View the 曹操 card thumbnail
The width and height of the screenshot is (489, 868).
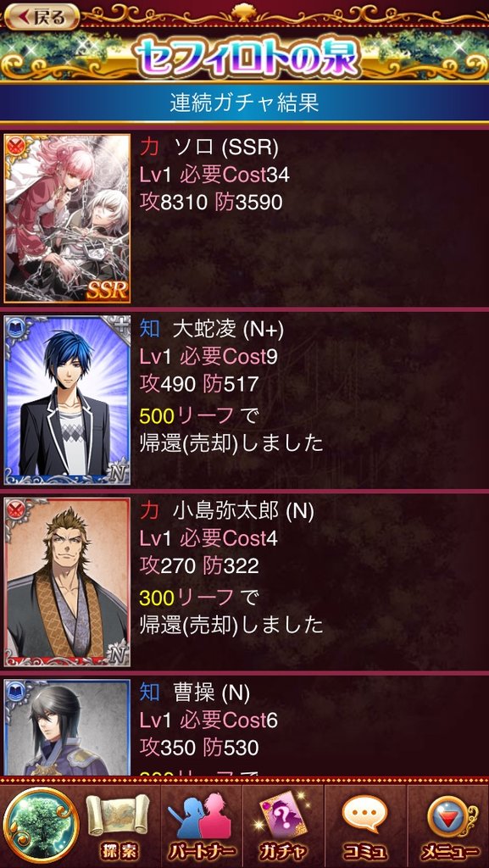(x=67, y=726)
